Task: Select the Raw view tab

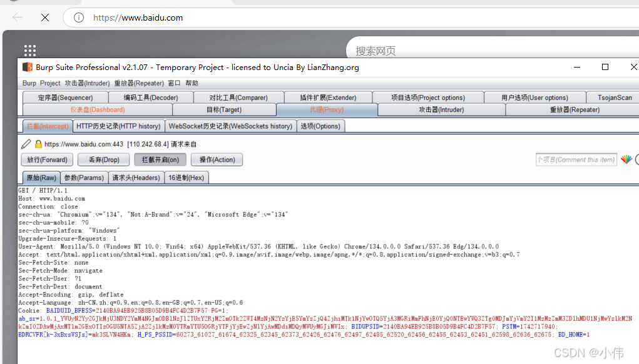Action: (41, 178)
